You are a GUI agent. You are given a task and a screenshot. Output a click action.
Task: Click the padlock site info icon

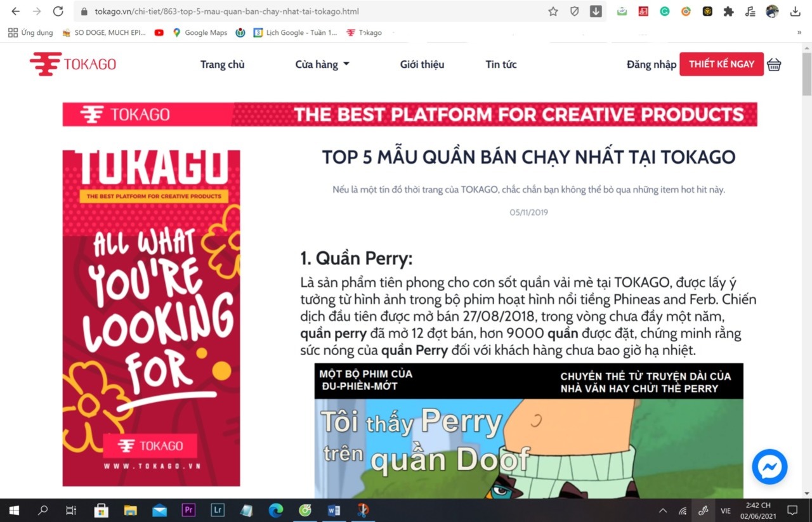point(84,11)
